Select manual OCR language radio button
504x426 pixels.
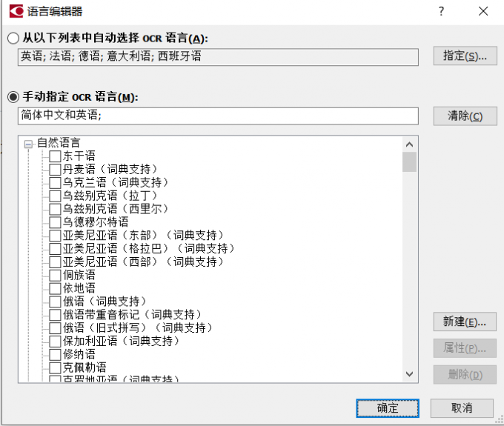[13, 97]
